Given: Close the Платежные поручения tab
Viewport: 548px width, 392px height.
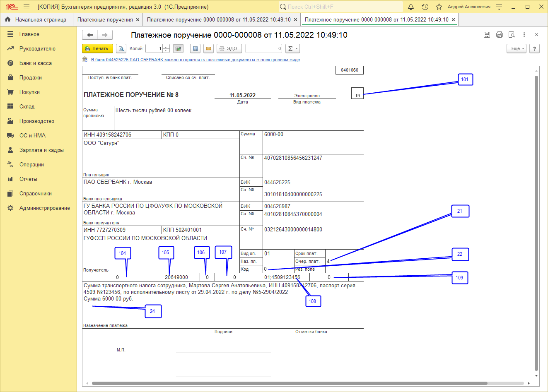Looking at the screenshot, I should pyautogui.click(x=138, y=19).
